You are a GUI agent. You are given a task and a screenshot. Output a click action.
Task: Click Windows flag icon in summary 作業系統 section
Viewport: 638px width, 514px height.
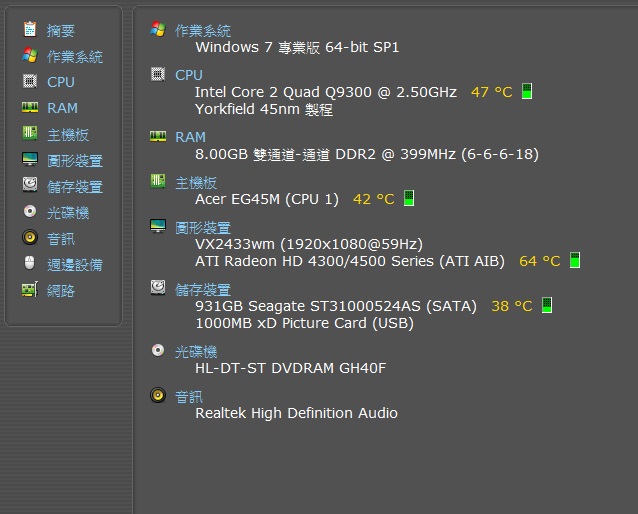[158, 29]
